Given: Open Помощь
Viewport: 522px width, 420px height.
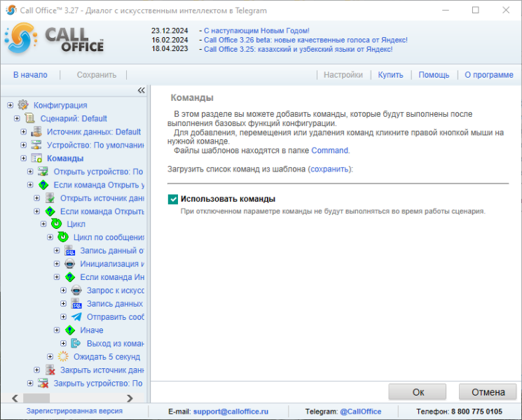Looking at the screenshot, I should (434, 75).
